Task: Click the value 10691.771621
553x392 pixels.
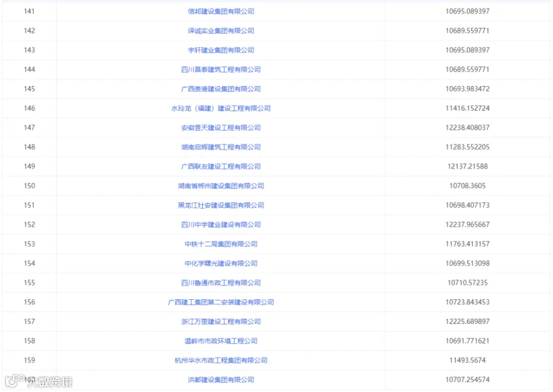Action: (468, 341)
